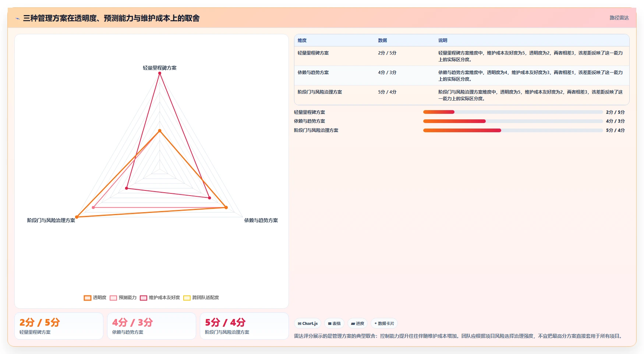Click the 2分 / 5分 value beside the progress bar

615,112
